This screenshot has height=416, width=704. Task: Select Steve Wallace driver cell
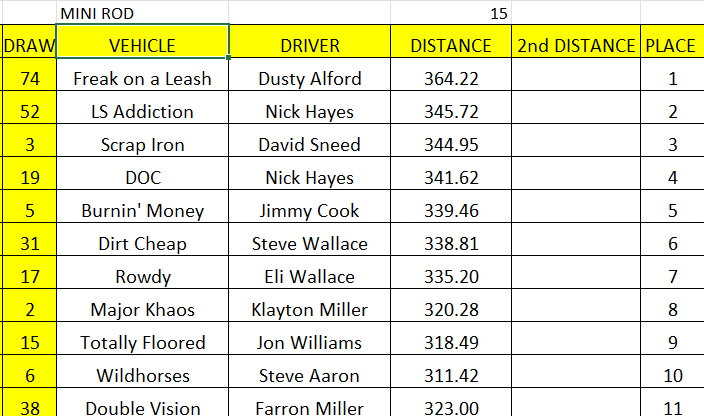coord(309,244)
